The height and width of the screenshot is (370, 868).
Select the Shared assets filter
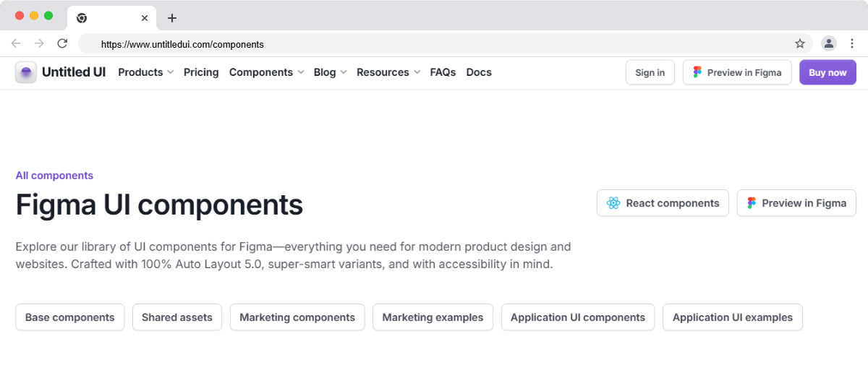pos(177,317)
